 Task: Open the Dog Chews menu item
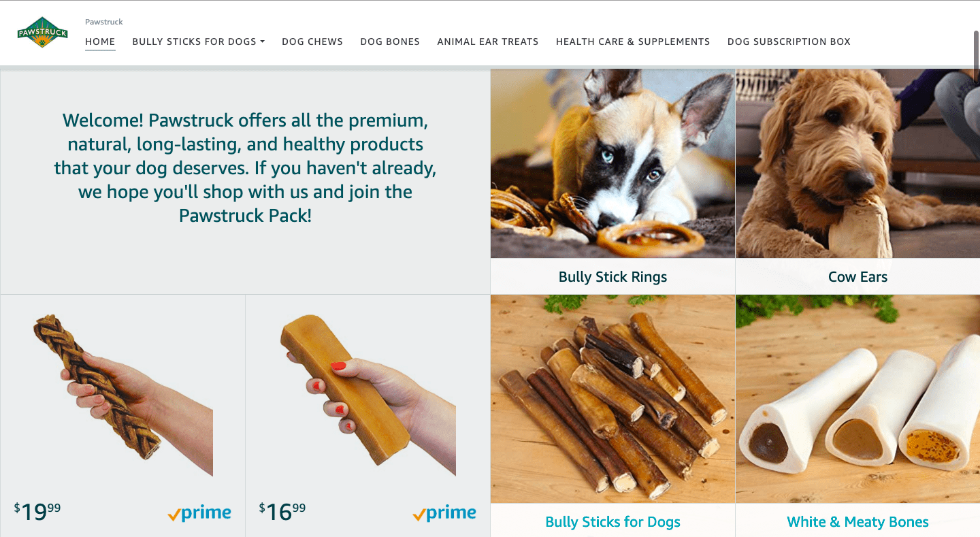tap(312, 42)
